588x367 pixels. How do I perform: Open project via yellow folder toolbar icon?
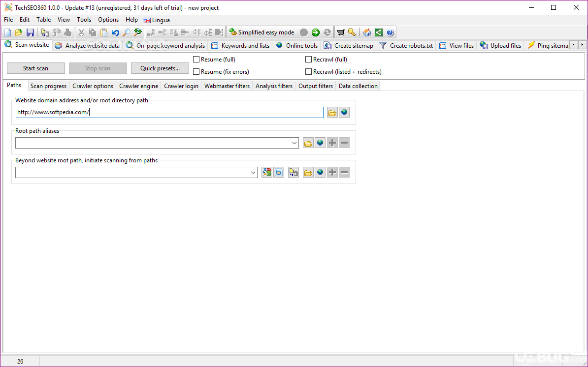[19, 32]
